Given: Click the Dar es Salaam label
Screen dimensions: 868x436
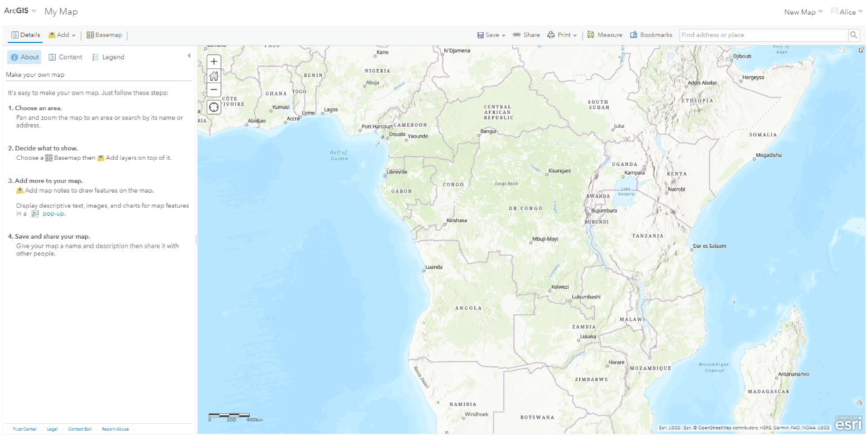Looking at the screenshot, I should [x=710, y=246].
